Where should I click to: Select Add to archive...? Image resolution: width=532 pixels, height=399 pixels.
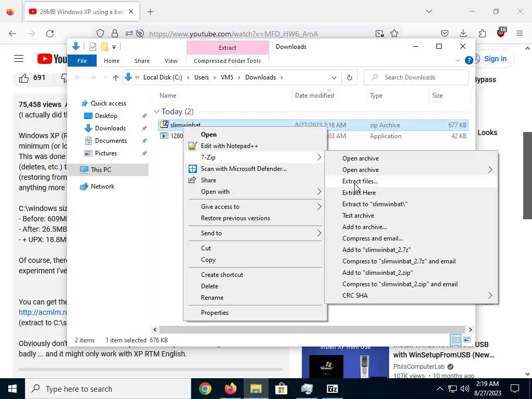click(x=411, y=227)
